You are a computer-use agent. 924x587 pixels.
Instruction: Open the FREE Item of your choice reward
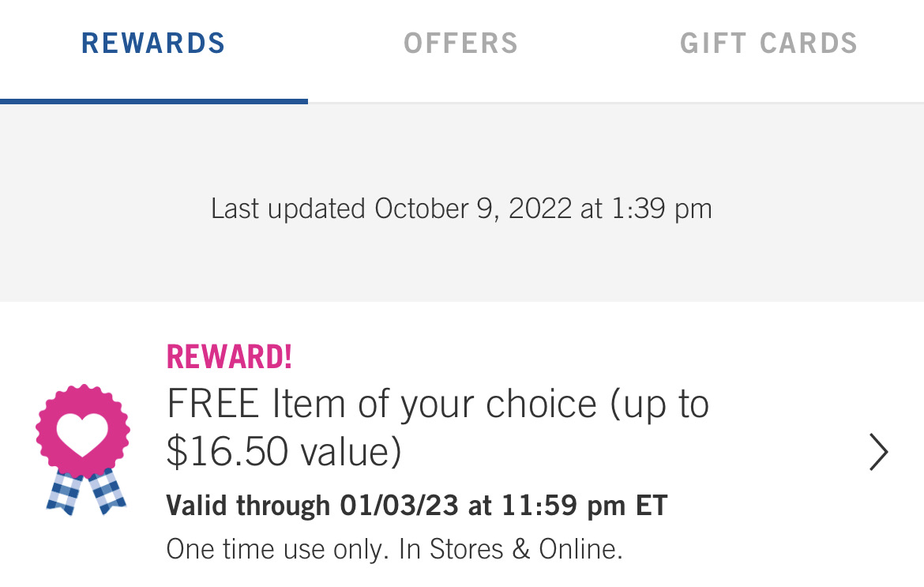pos(438,405)
